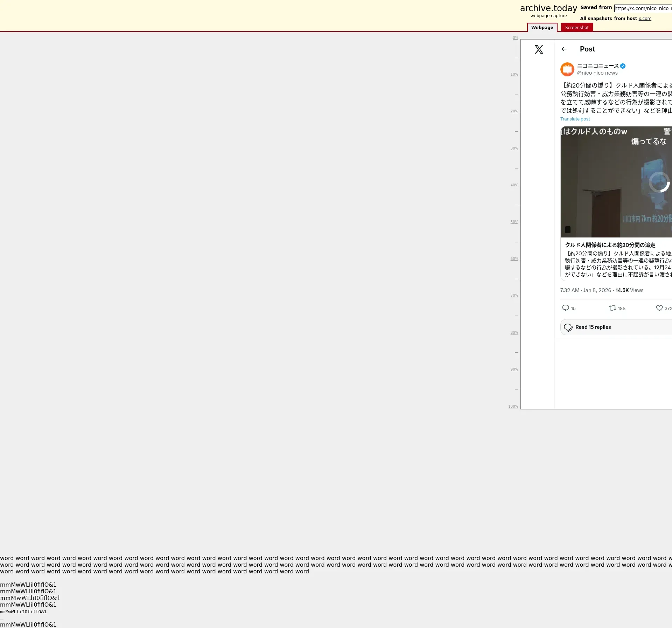The image size is (672, 628).
Task: Click the Saved from URL field
Action: 643,8
